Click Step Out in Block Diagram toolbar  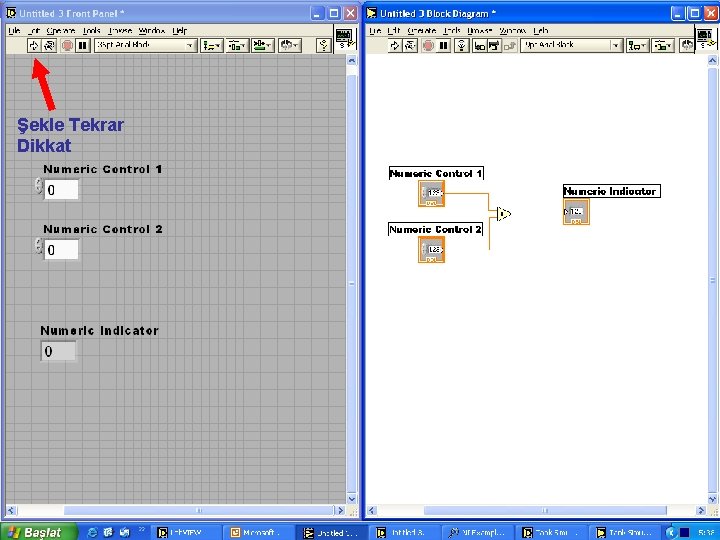coord(509,45)
